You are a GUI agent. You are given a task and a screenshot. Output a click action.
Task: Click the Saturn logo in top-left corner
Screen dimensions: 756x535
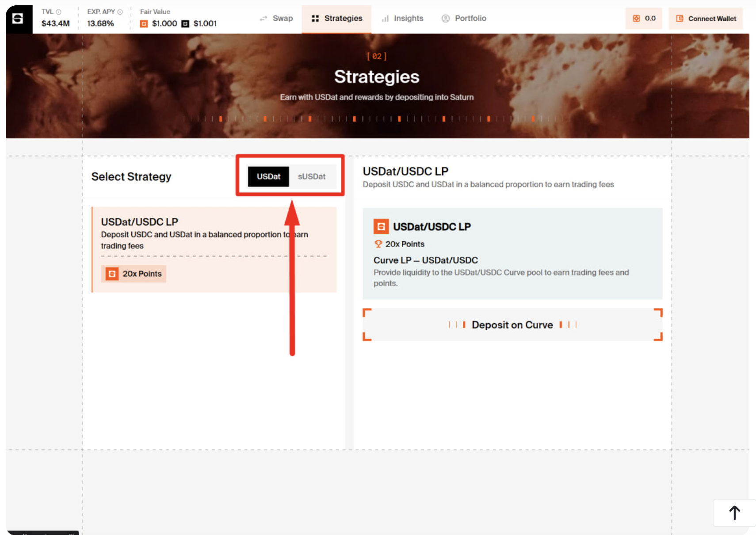pyautogui.click(x=18, y=19)
